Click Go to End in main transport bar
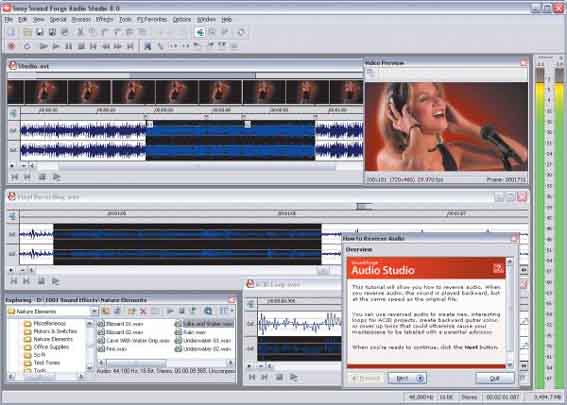This screenshot has width=567, height=405. click(131, 46)
